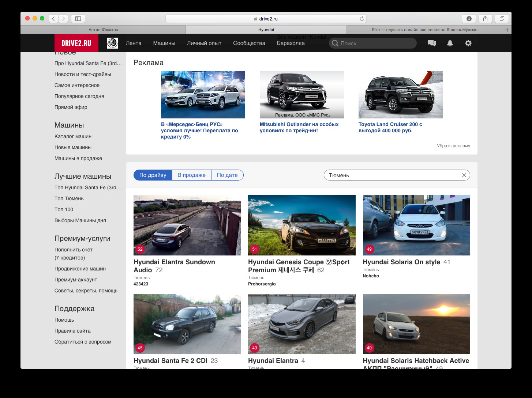Open Новости и тест-драйвы link

click(x=83, y=74)
